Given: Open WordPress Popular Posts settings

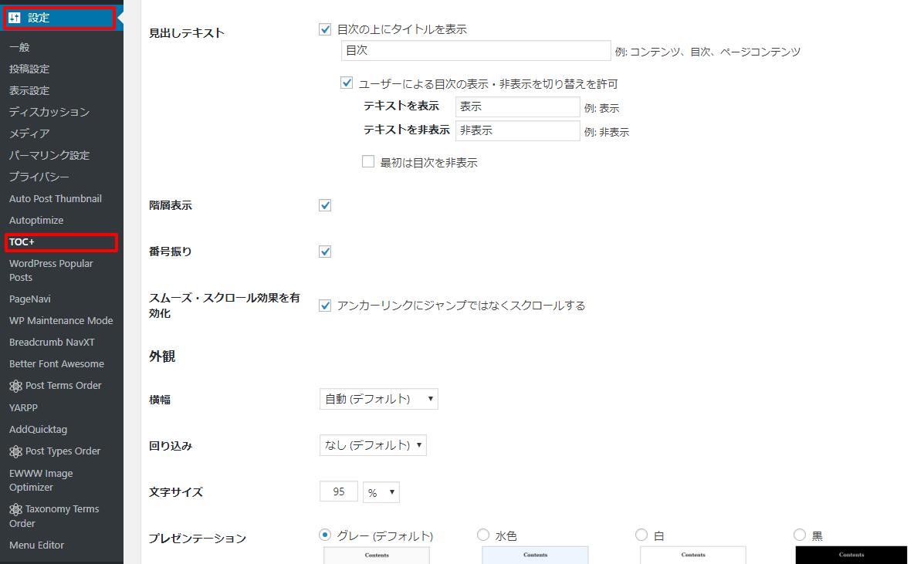Looking at the screenshot, I should pyautogui.click(x=51, y=270).
